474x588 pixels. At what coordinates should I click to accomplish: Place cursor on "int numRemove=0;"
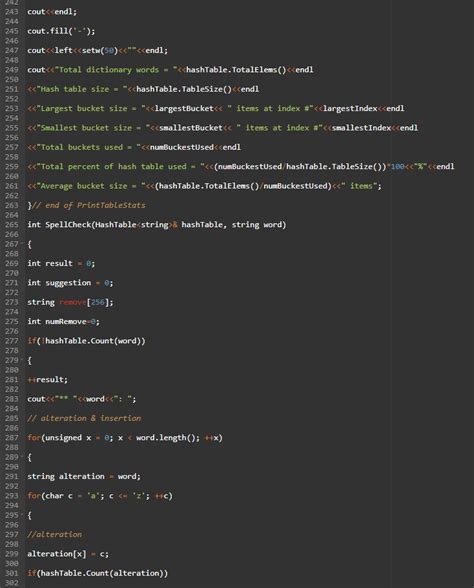coord(63,322)
